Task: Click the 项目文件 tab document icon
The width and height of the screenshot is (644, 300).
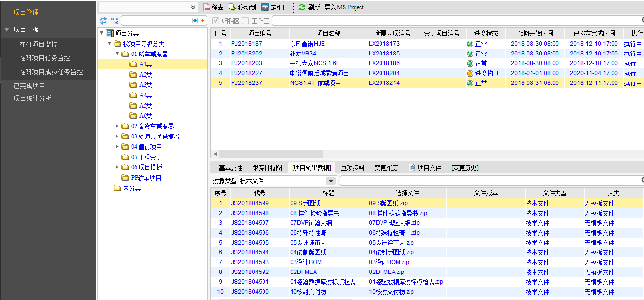Action: (412, 168)
